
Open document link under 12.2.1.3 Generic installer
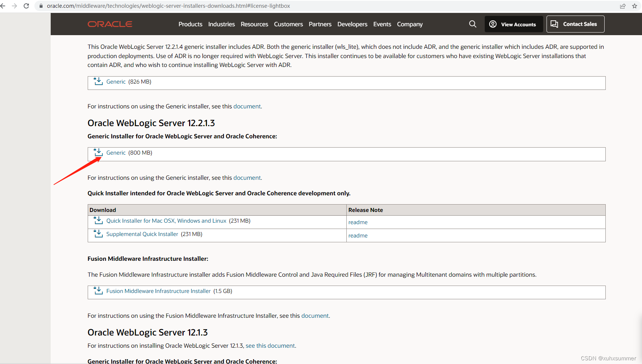[x=247, y=178]
